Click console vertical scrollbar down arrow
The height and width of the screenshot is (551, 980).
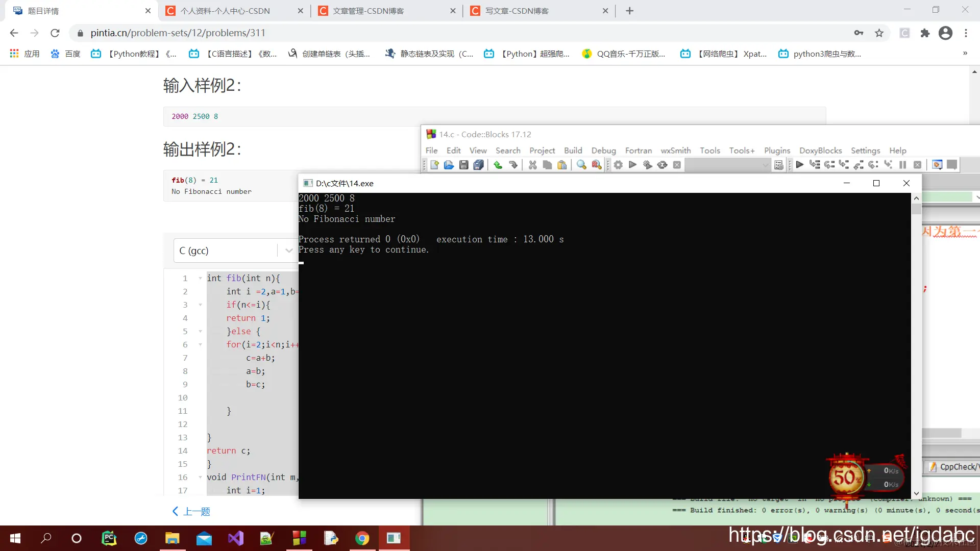(x=916, y=493)
